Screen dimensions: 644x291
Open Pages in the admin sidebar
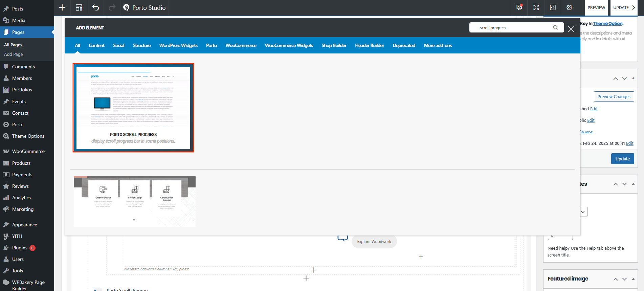[18, 32]
